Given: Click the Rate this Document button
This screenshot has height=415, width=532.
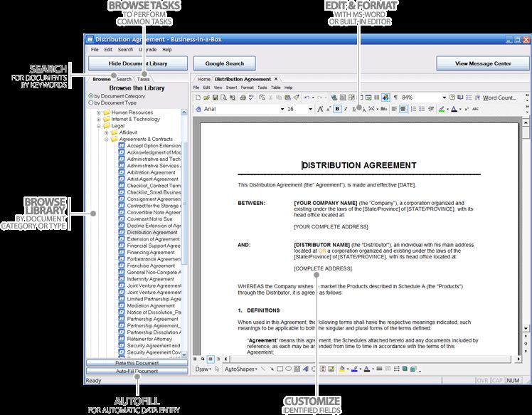Looking at the screenshot, I should (x=137, y=363).
